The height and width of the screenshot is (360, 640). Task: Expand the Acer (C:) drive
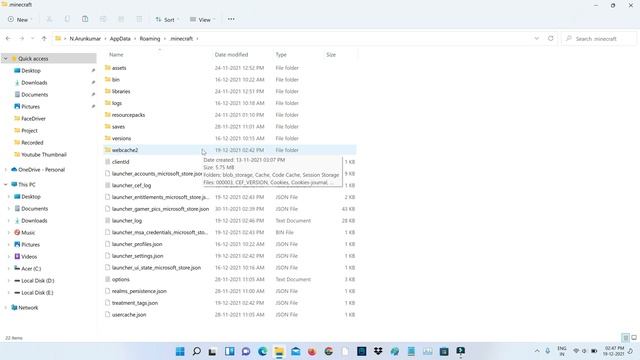click(9, 269)
